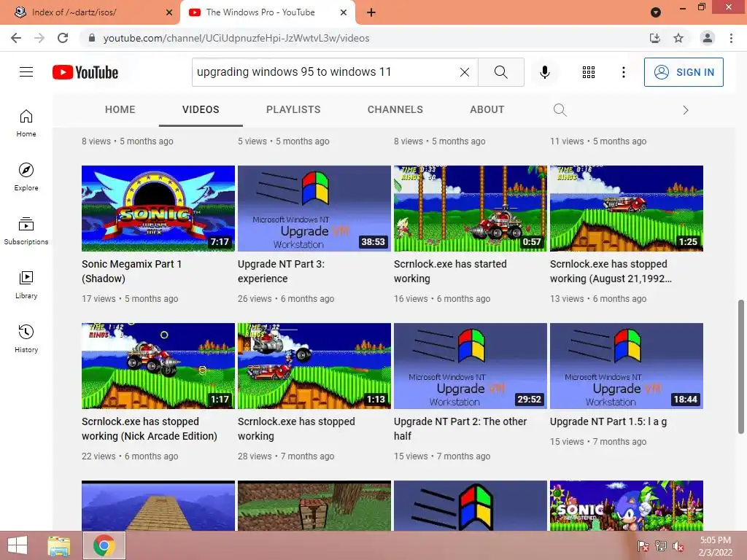Screen dimensions: 747x560
Task: Click the browser address bar URL
Action: pos(236,38)
